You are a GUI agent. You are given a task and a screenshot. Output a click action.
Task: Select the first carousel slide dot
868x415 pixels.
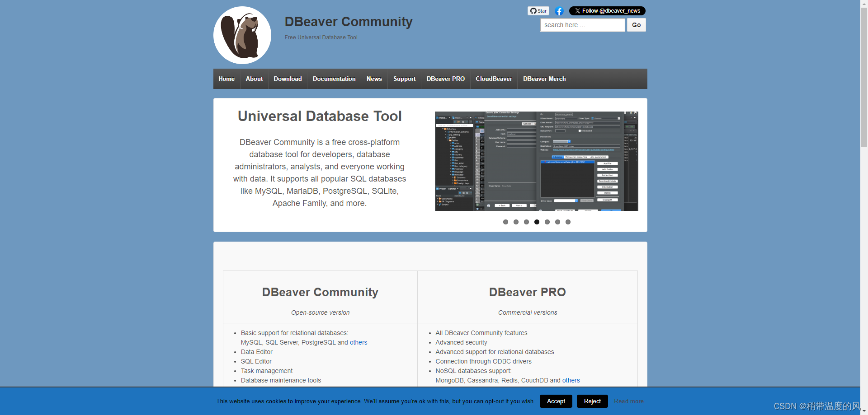click(505, 222)
